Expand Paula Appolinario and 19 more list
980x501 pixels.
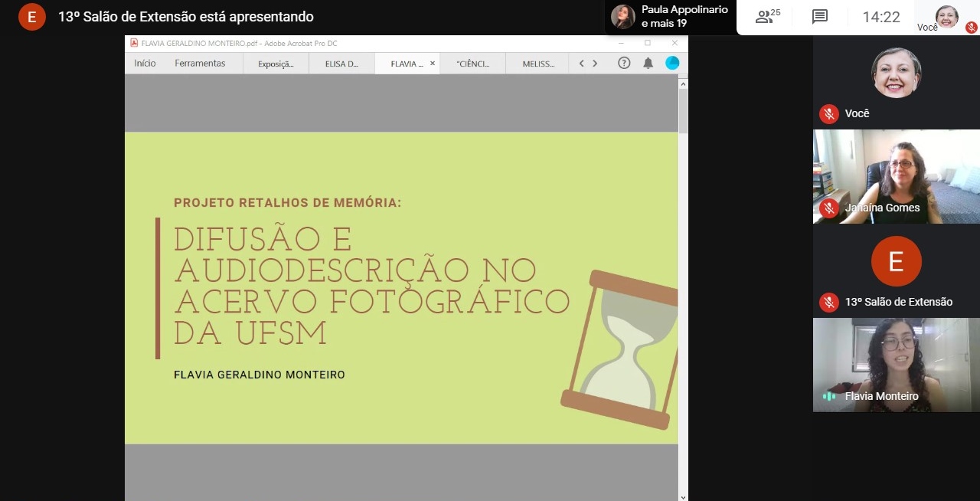tap(671, 17)
